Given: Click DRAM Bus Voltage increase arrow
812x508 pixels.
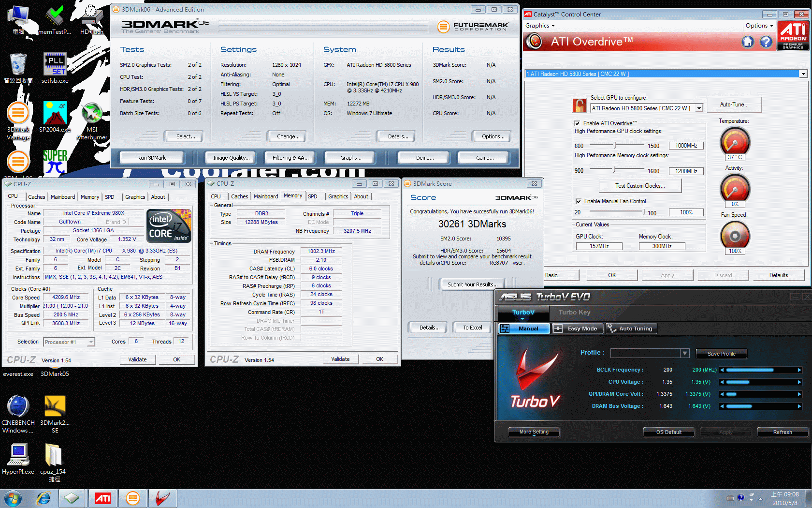Looking at the screenshot, I should click(x=799, y=406).
